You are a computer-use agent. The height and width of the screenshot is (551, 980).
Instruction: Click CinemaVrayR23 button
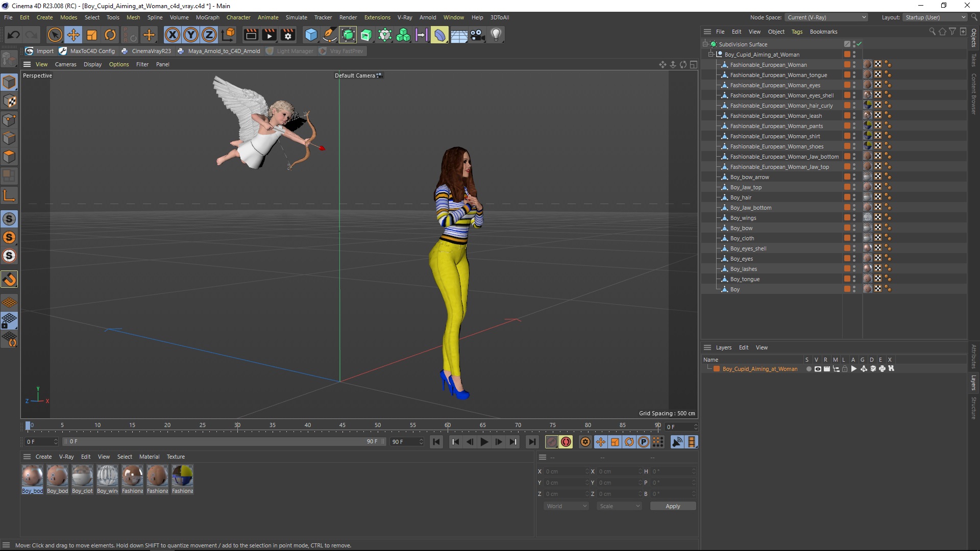click(x=146, y=51)
